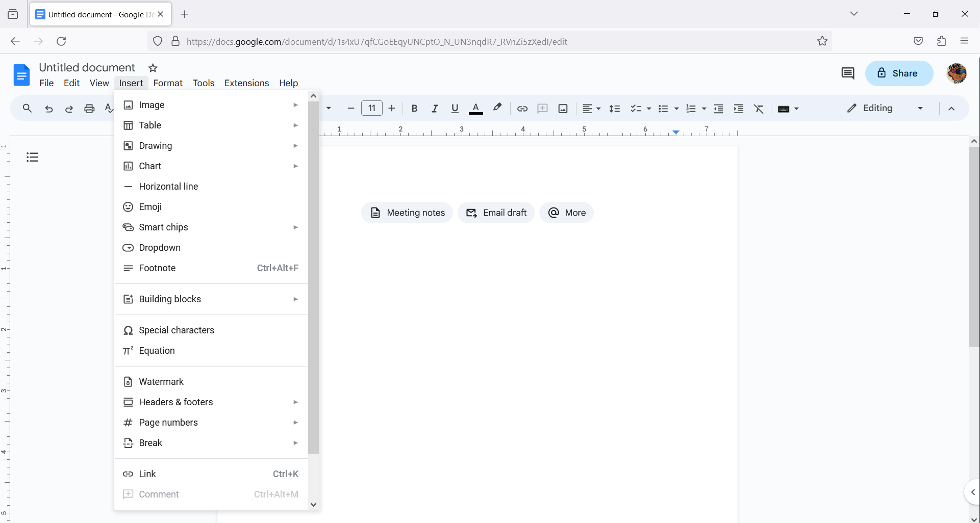The width and height of the screenshot is (980, 523).
Task: Select the Undo icon
Action: tap(48, 108)
